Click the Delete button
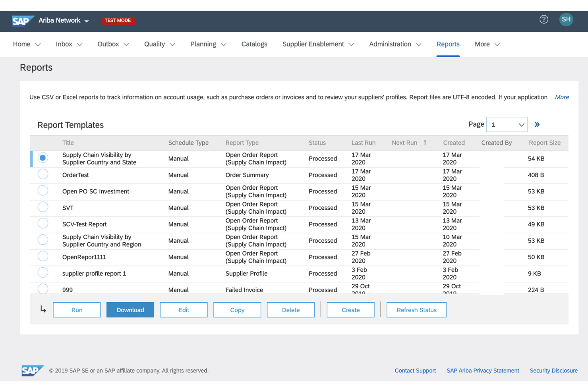Screen dimensions: 588x392 (x=291, y=310)
